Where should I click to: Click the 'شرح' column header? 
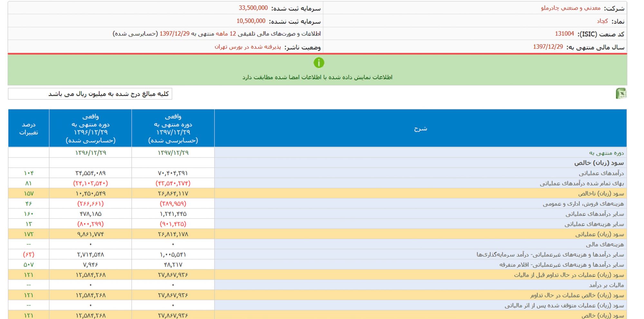click(420, 128)
